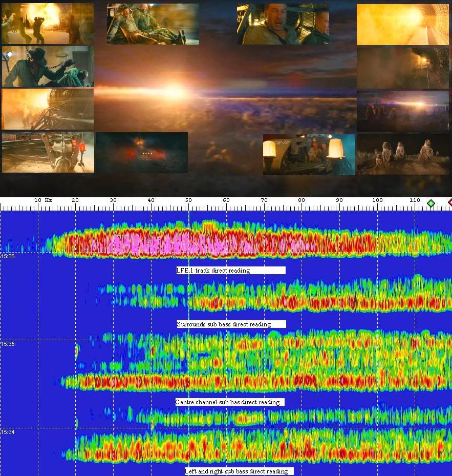Image resolution: width=452 pixels, height=476 pixels.
Task: Select the vehicle with two glowing lamps thumbnail
Action: point(309,155)
